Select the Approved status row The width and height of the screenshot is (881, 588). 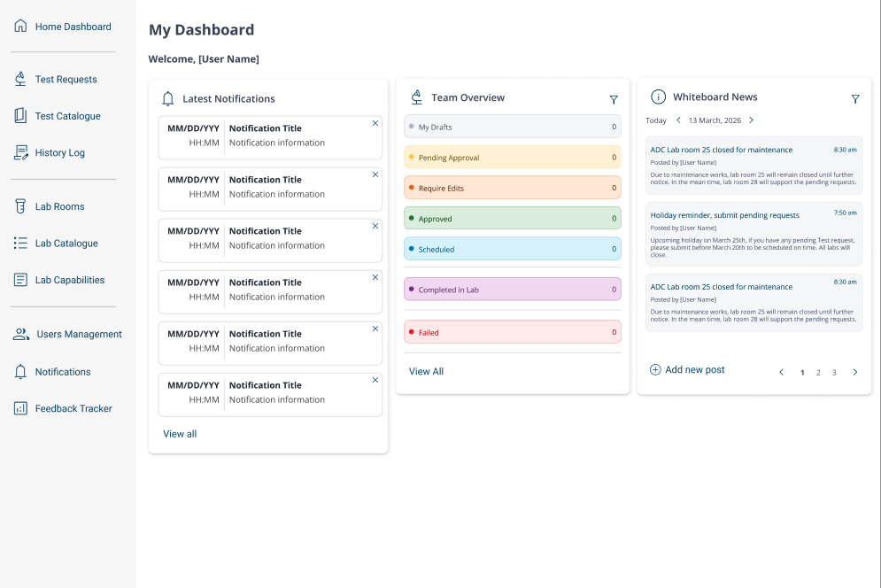click(513, 218)
